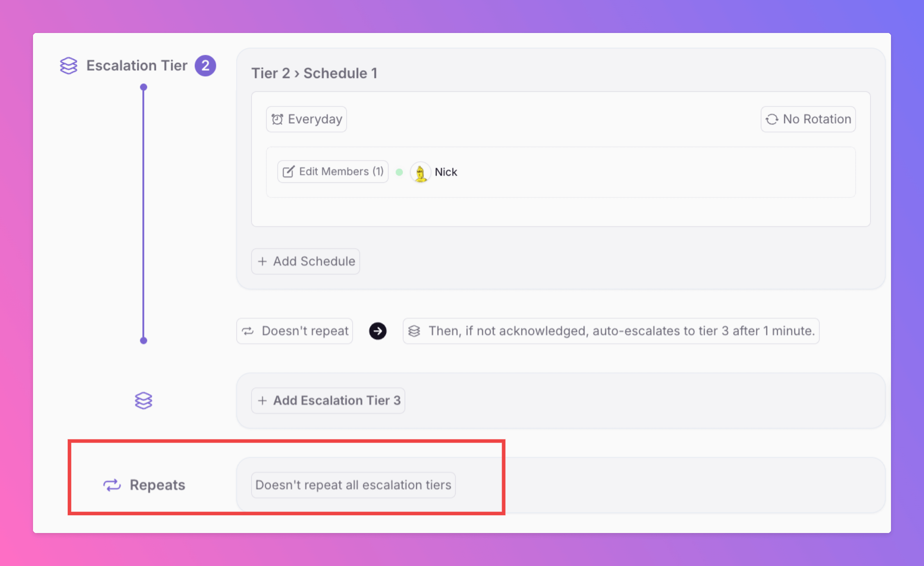
Task: Open Doesn't repeat all escalation tiers setting
Action: [x=353, y=485]
